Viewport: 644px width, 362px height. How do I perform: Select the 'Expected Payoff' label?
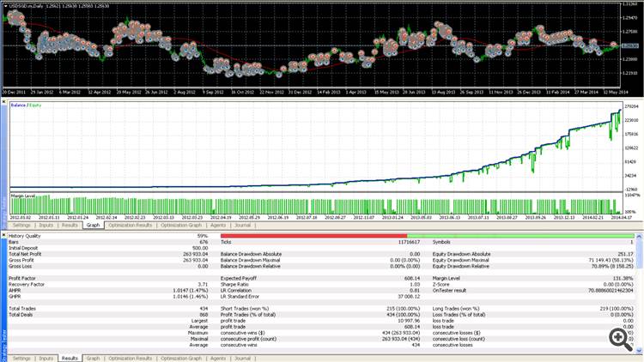pyautogui.click(x=239, y=278)
